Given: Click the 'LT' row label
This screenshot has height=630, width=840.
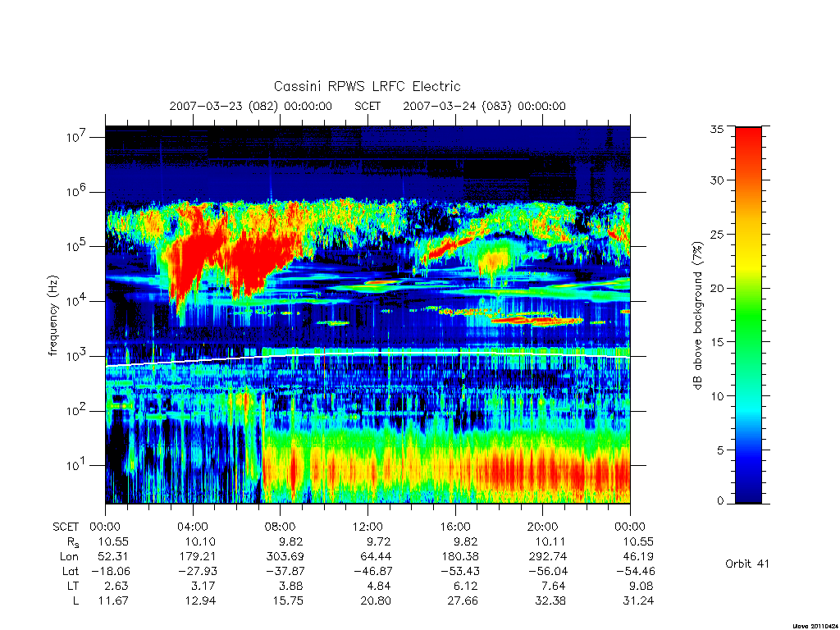Looking at the screenshot, I should (73, 586).
